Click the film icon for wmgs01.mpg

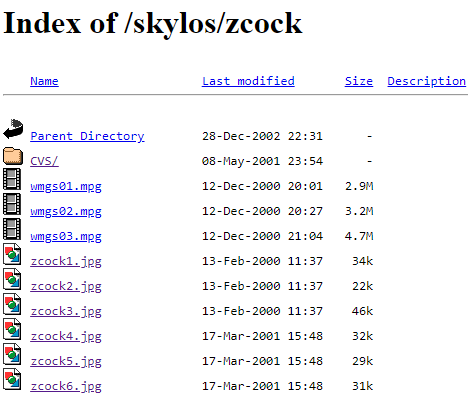(x=12, y=179)
